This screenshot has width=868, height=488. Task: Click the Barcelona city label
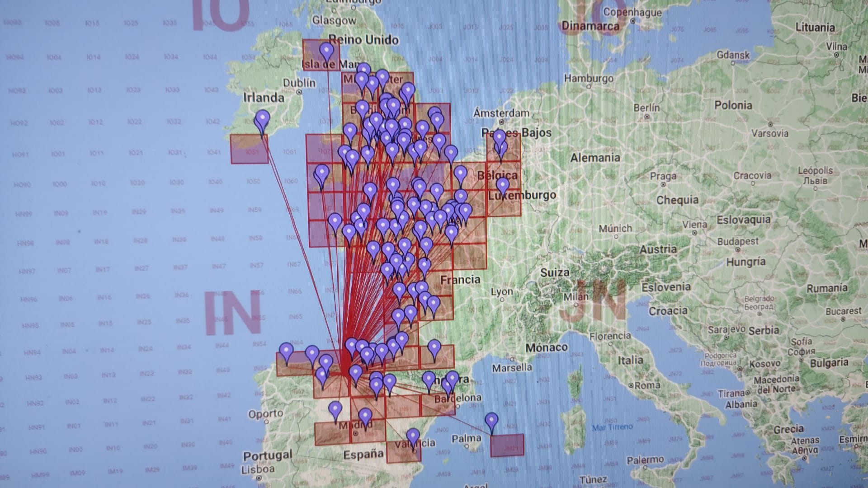coord(458,399)
